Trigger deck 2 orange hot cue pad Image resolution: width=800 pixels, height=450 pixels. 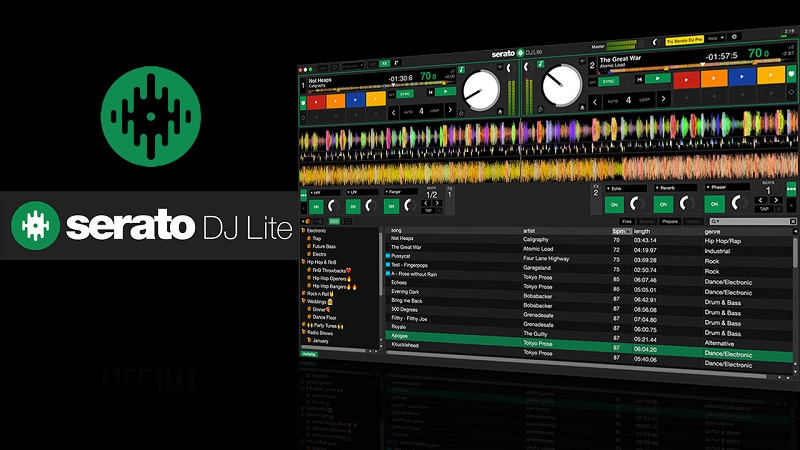point(714,78)
